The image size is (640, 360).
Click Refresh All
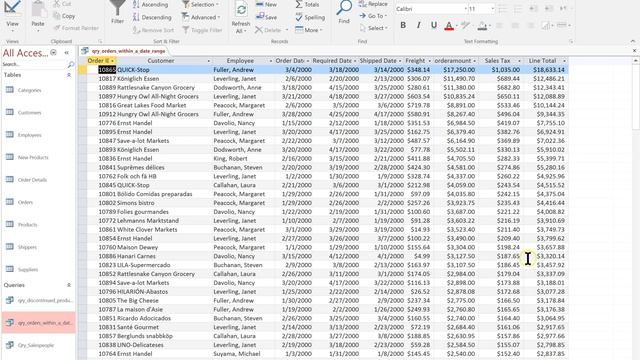241,17
